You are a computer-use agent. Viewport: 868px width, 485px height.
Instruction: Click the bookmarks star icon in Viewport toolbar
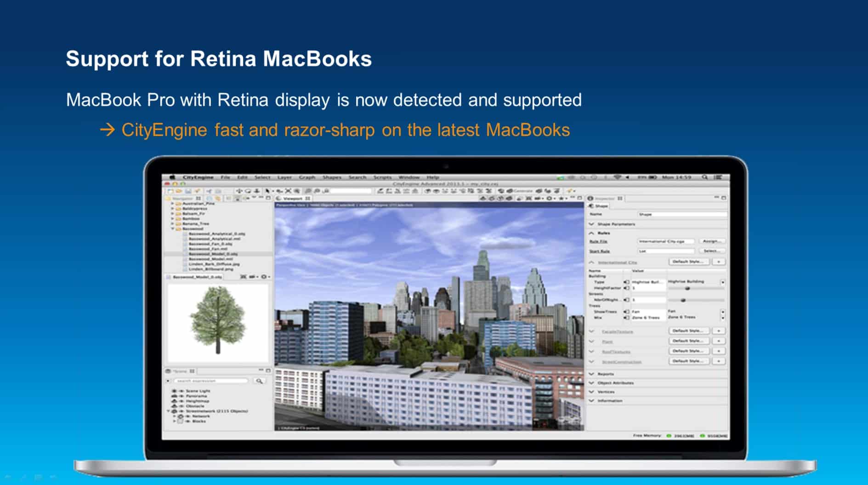point(561,198)
